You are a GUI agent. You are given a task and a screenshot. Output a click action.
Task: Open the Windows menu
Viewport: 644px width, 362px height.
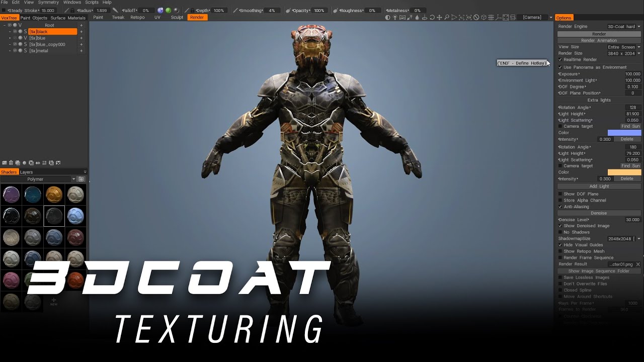point(72,3)
